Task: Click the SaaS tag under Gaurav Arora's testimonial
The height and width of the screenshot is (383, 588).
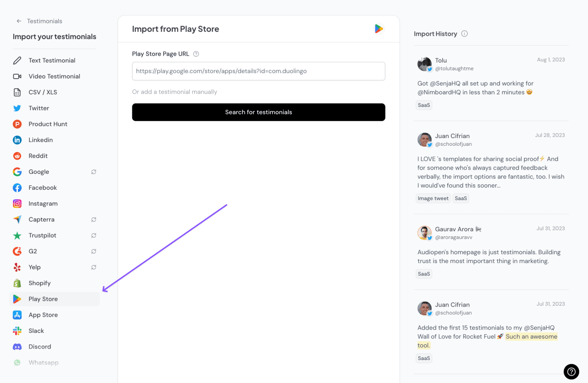Action: (424, 274)
